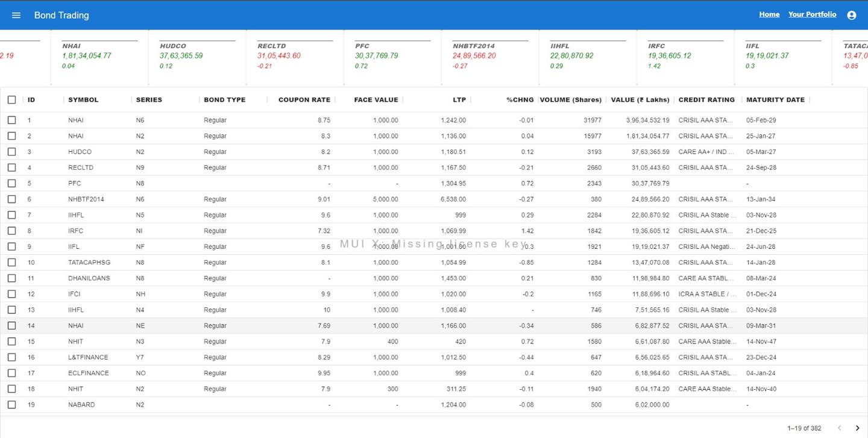Open the IRFC ticker card
868x438 pixels.
click(686, 56)
